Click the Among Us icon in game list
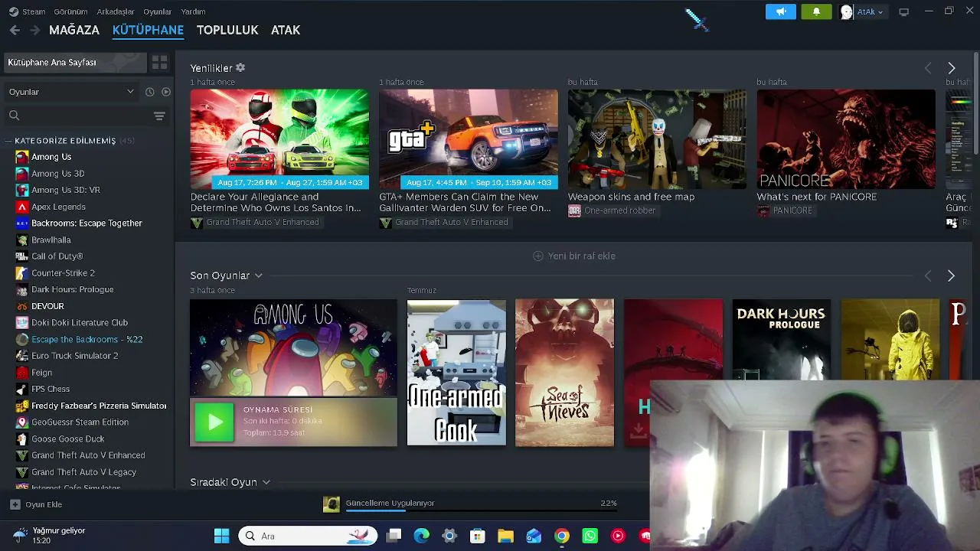The image size is (980, 551). 21,157
